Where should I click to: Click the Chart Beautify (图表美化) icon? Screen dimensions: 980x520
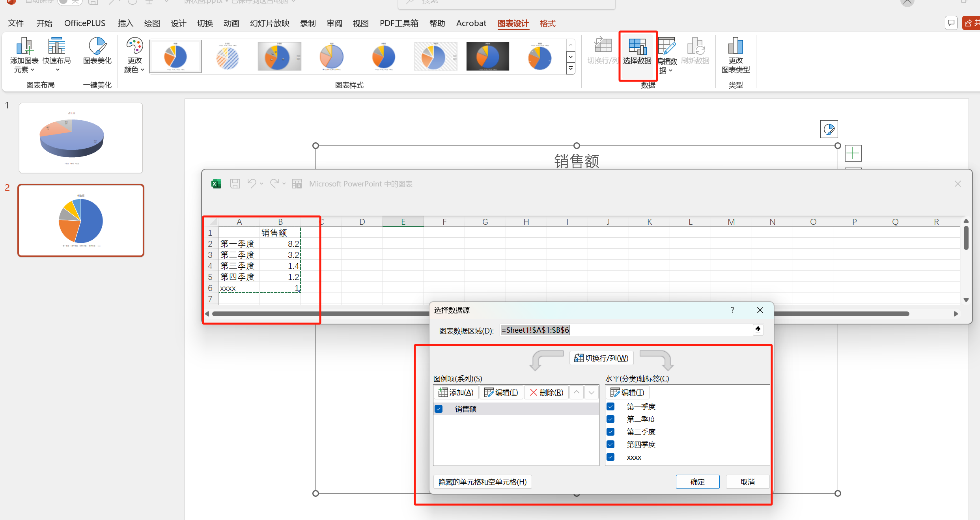tap(97, 51)
